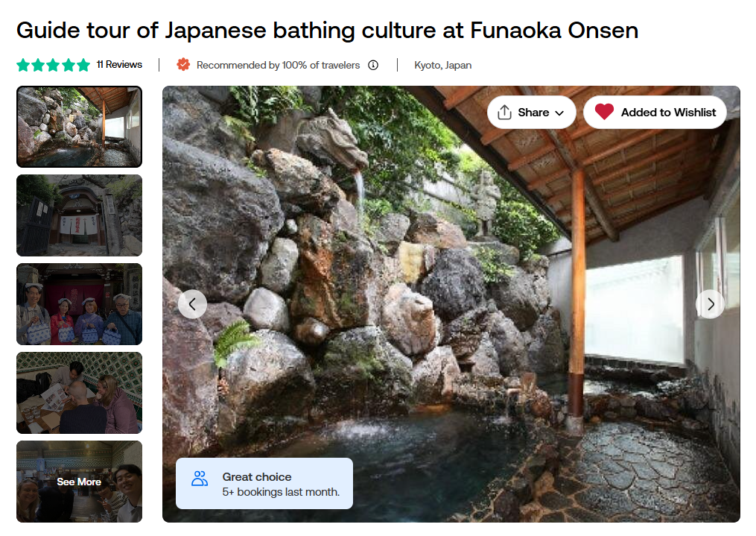Open the Kyoto, Japan location link
Image resolution: width=756 pixels, height=536 pixels.
443,65
